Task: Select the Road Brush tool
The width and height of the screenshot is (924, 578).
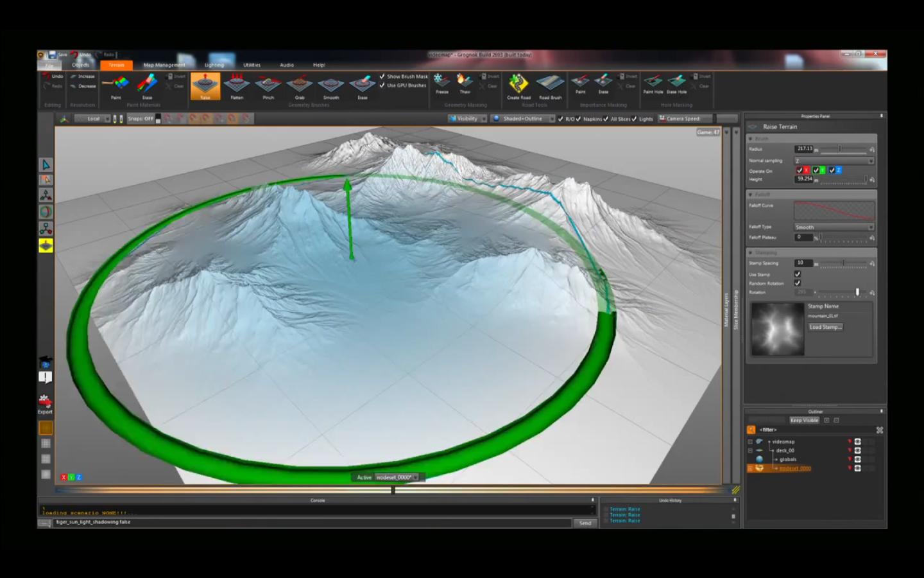Action: 550,85
